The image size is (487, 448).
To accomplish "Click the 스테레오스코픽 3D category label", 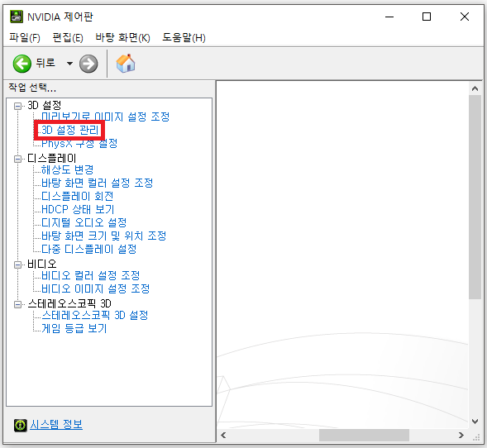I will click(69, 303).
